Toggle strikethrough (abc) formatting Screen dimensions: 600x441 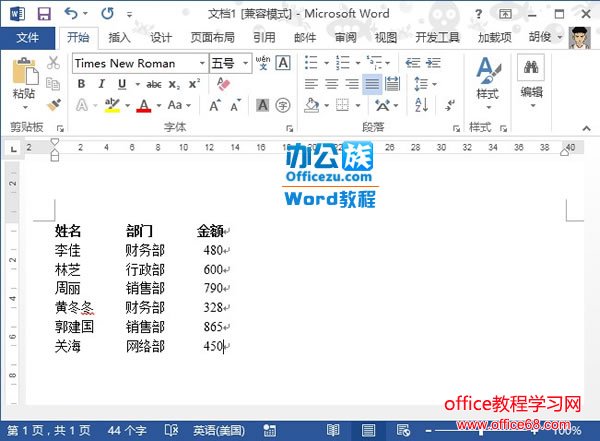[154, 84]
